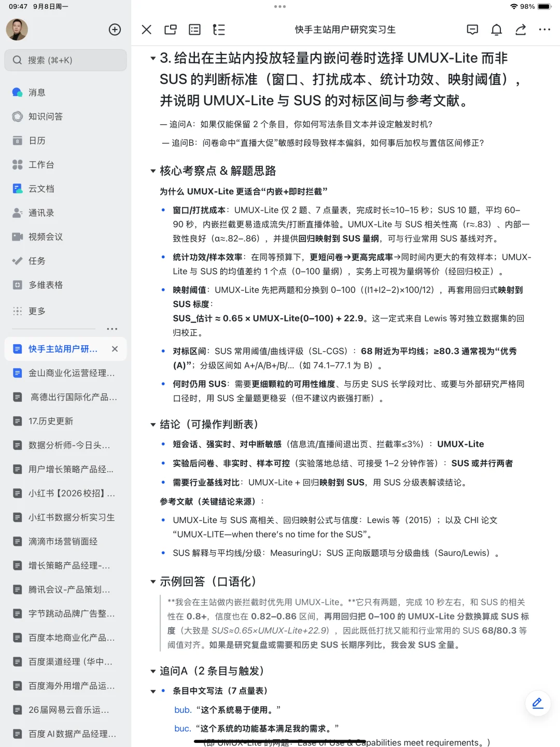Open 17.历史更新 document

[65, 421]
